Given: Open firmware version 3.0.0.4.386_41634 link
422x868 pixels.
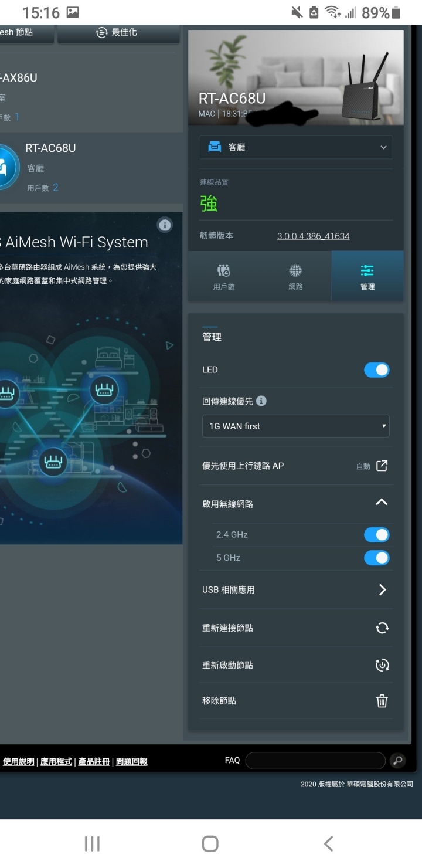Looking at the screenshot, I should [x=313, y=236].
